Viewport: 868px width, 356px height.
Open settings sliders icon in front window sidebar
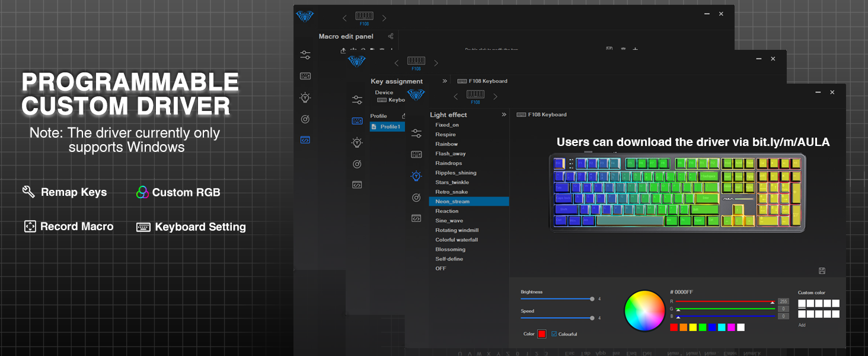point(416,133)
